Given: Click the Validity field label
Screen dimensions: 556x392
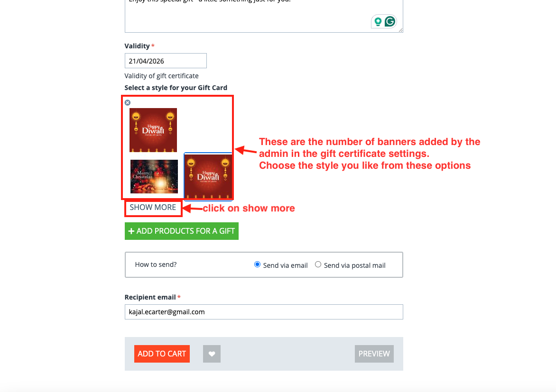Looking at the screenshot, I should click(137, 46).
